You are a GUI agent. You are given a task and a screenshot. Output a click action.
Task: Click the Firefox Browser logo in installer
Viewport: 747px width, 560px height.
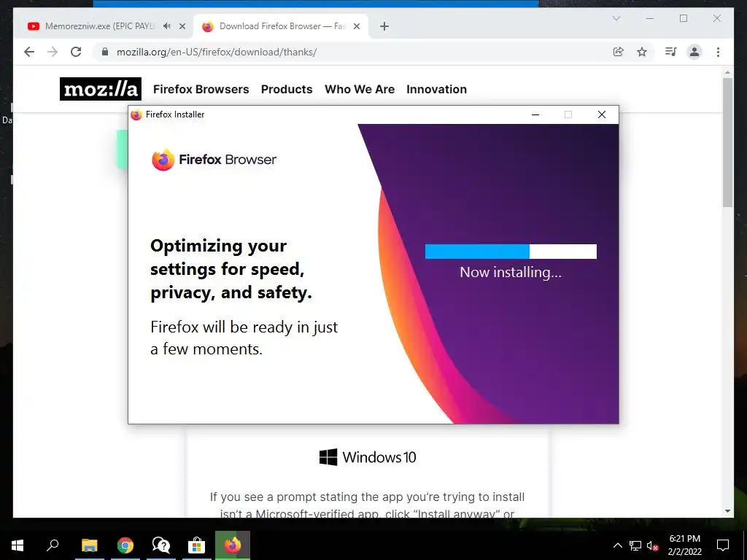[214, 160]
